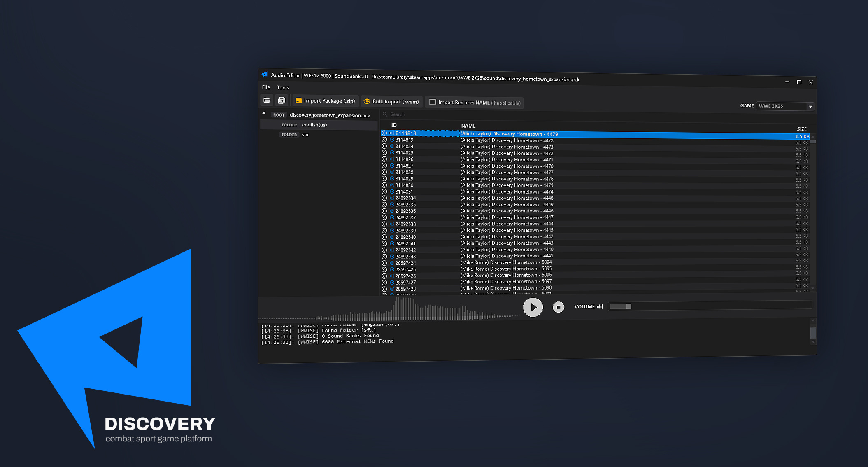This screenshot has height=467, width=868.
Task: Click the waveform icon on row 24892534
Action: tap(384, 198)
